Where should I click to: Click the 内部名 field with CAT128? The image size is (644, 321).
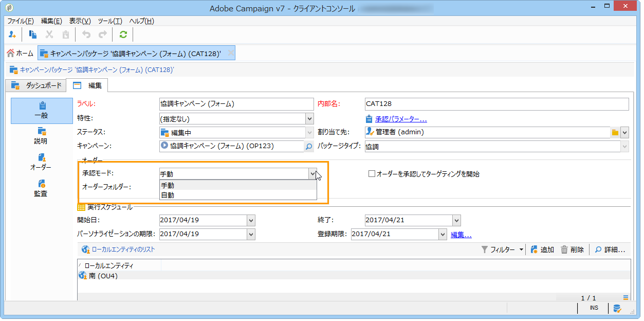pyautogui.click(x=496, y=104)
